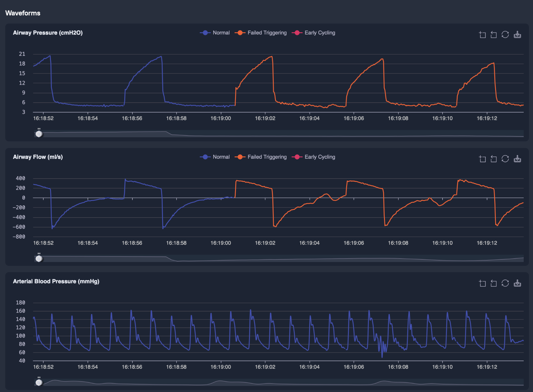The width and height of the screenshot is (533, 392).
Task: Toggle Normal series in Airway Pressure legend
Action: click(x=215, y=33)
